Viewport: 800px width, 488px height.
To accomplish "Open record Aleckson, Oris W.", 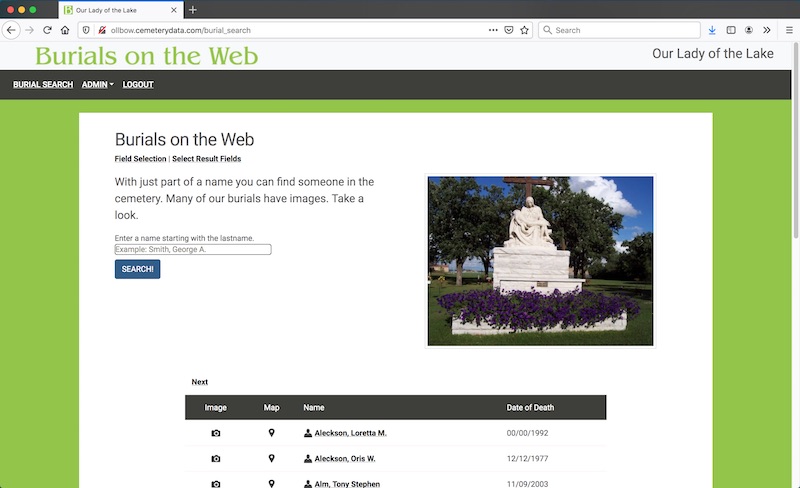I will (345, 458).
